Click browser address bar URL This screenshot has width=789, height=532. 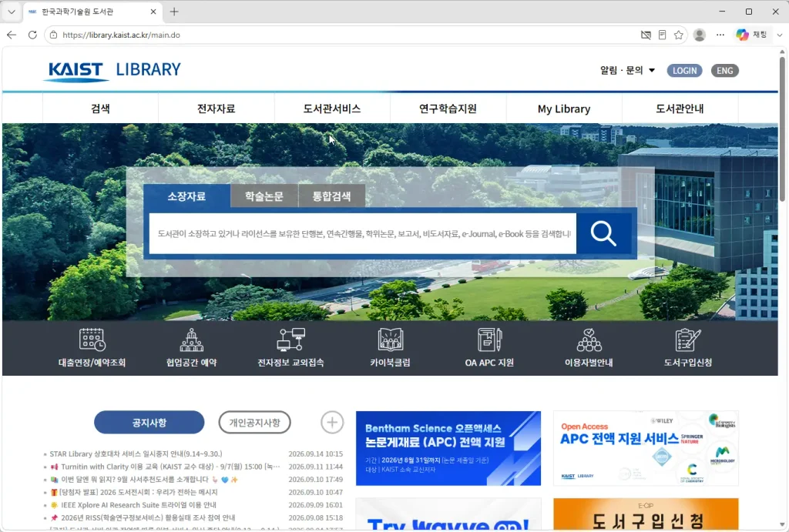[x=121, y=35]
